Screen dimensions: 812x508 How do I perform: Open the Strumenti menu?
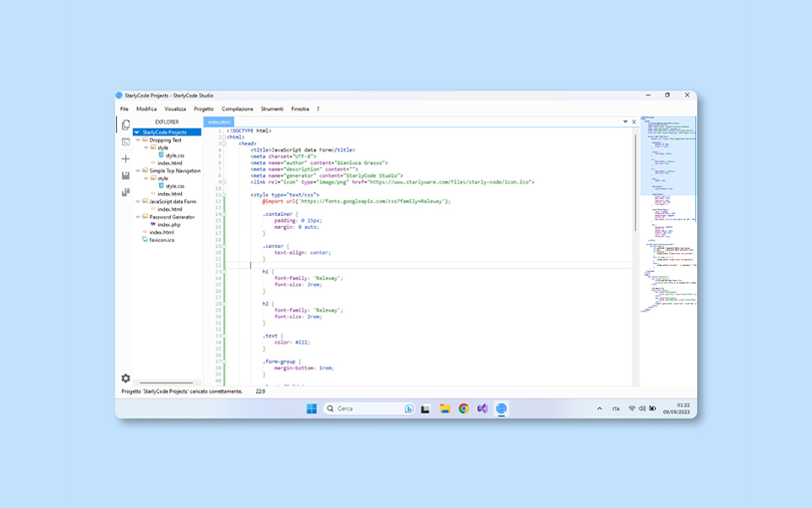tap(272, 109)
